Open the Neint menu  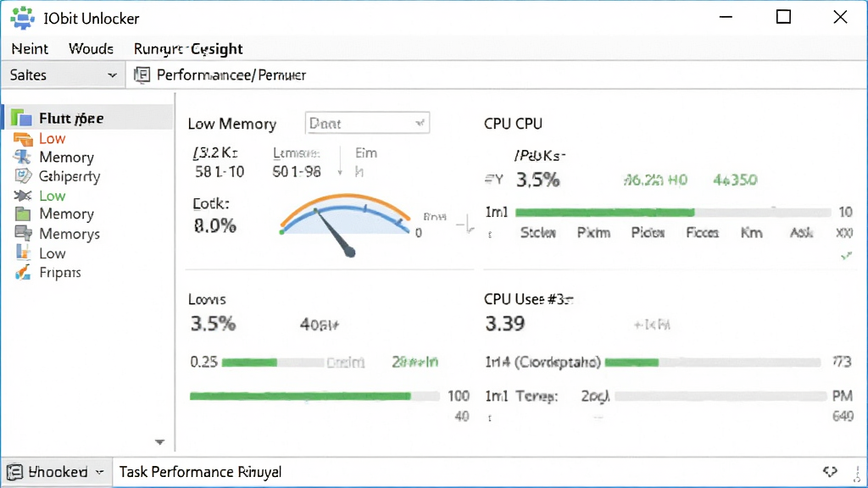(x=30, y=48)
